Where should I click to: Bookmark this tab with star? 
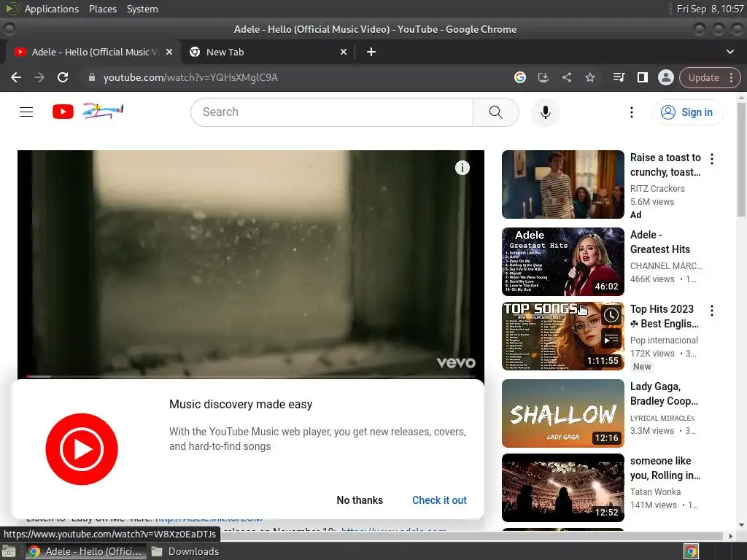[x=589, y=77]
